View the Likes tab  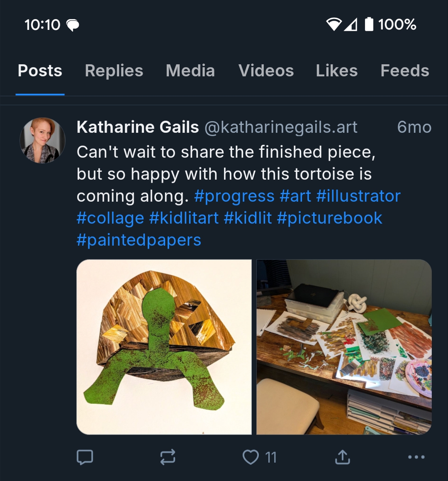336,71
